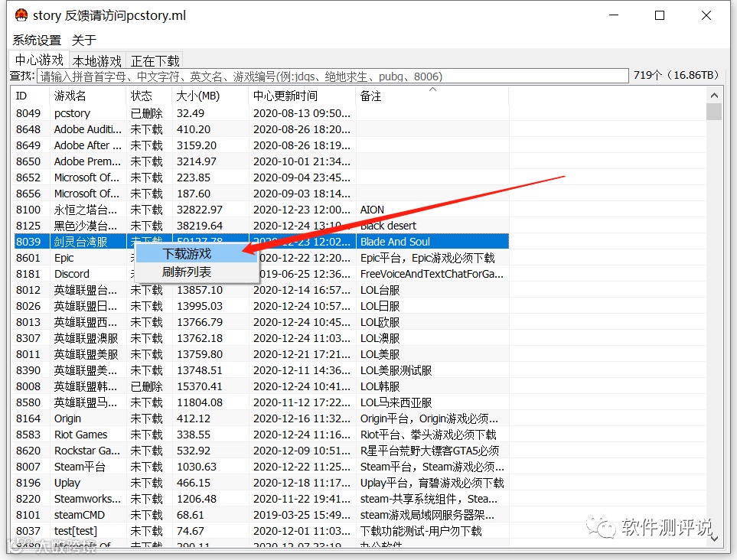Viewport: 737px width, 560px height.
Task: Sort by the 中心更新时间 column header
Action: click(302, 96)
